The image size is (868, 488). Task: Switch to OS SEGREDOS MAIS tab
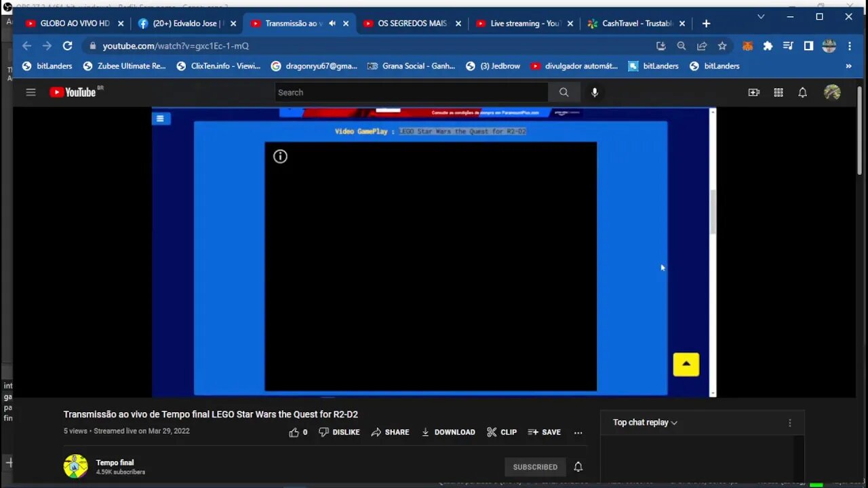click(412, 23)
